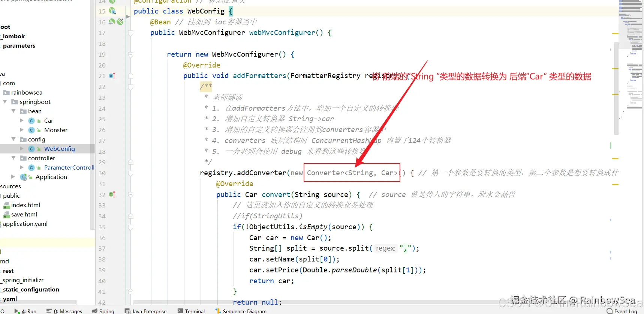This screenshot has height=314, width=644.
Task: Click the project panel horizontal scrollbar
Action: (x=38, y=302)
